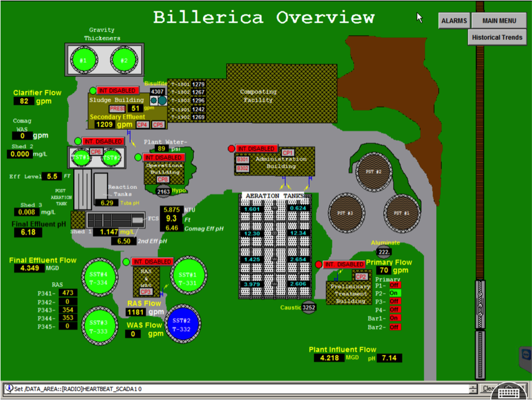Viewport: 532px width, 400px height.
Task: Click the PRESS button in Sludge Building
Action: click(117, 109)
